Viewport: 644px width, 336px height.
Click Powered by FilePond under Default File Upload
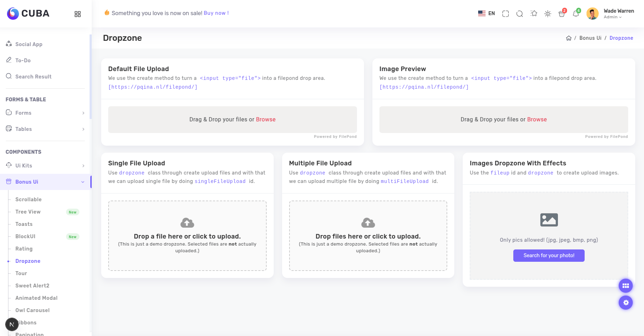(335, 137)
